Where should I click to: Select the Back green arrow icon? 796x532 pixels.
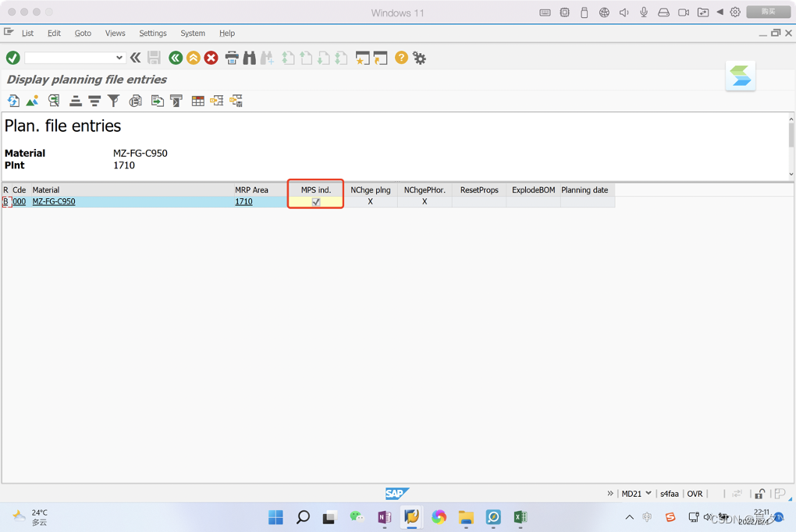pos(175,58)
